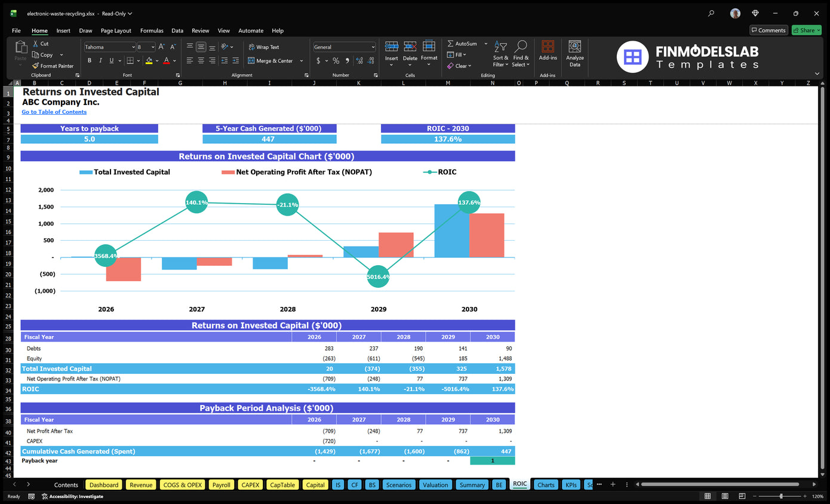Viewport: 830px width, 504px height.
Task: Select the green Payback year 2030 cell
Action: (492, 461)
